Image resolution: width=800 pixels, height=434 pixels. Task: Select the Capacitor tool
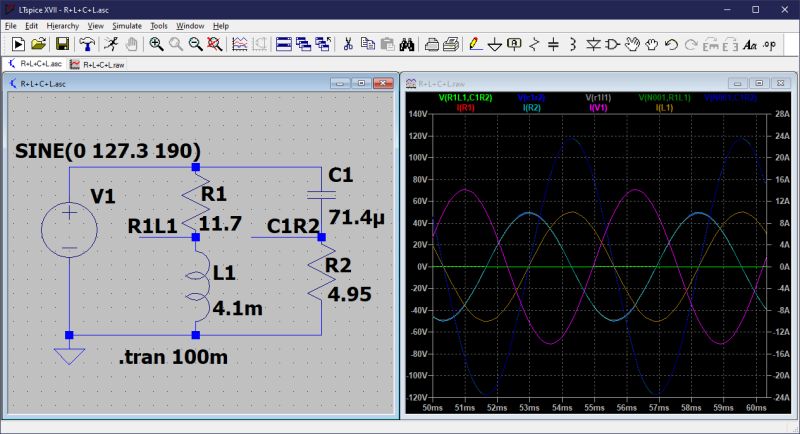[x=554, y=44]
